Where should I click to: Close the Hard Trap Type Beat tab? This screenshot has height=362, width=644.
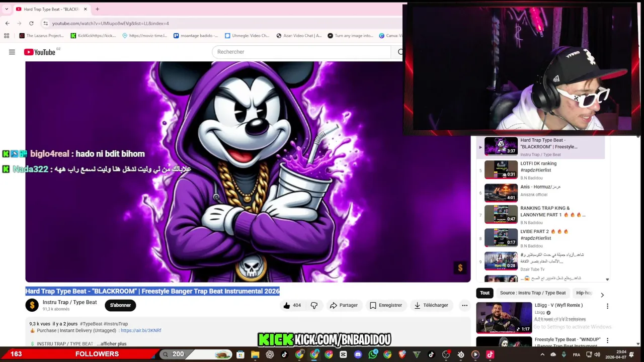(85, 9)
